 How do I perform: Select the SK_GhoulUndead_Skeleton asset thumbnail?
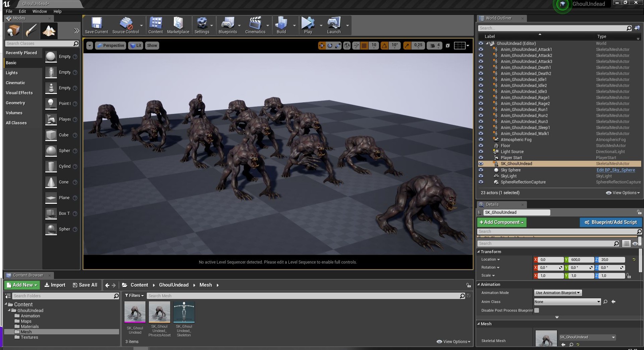coord(184,312)
